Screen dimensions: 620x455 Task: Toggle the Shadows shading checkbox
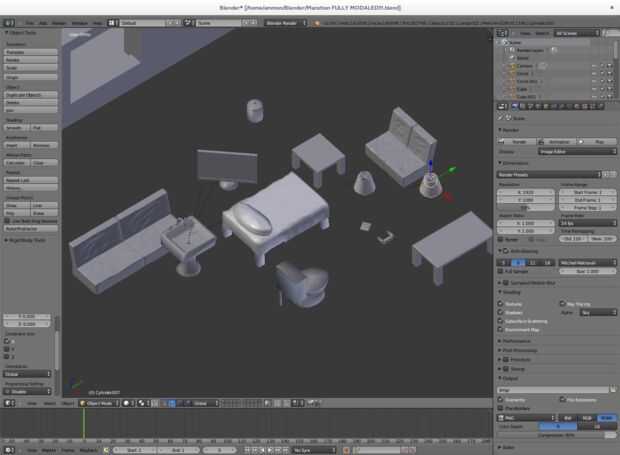[501, 312]
